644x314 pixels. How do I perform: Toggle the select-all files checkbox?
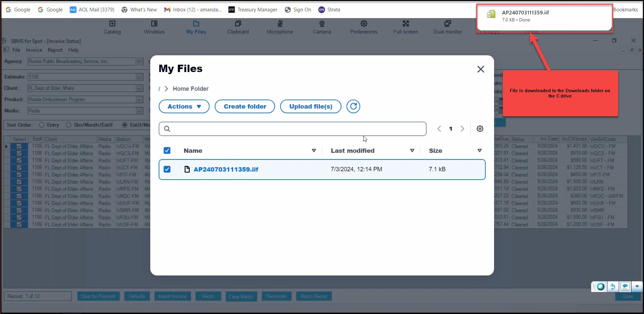167,150
